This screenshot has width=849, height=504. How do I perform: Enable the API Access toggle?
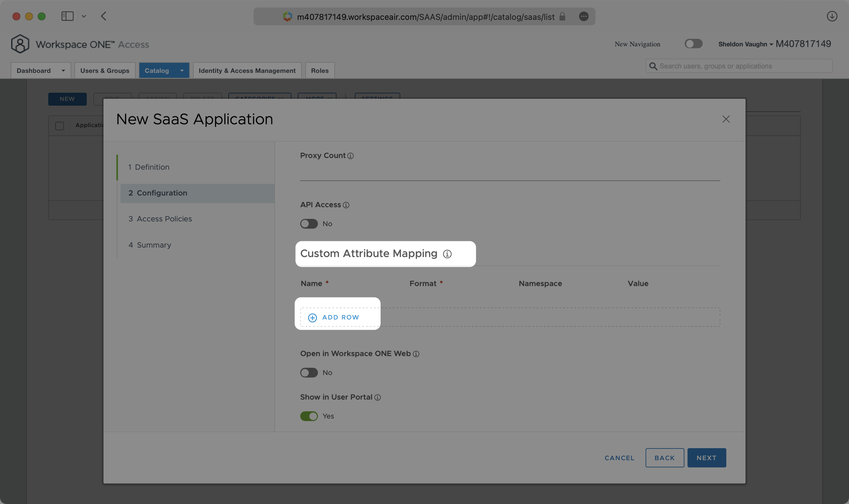coord(309,224)
